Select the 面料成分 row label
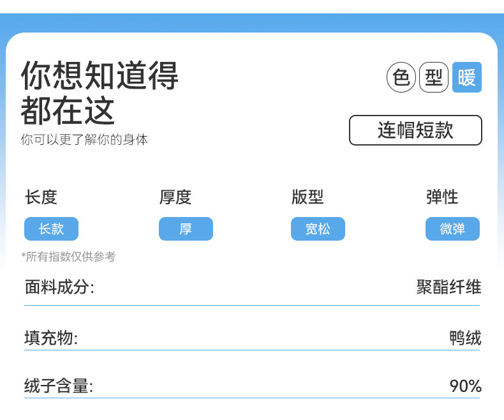 [x=59, y=287]
